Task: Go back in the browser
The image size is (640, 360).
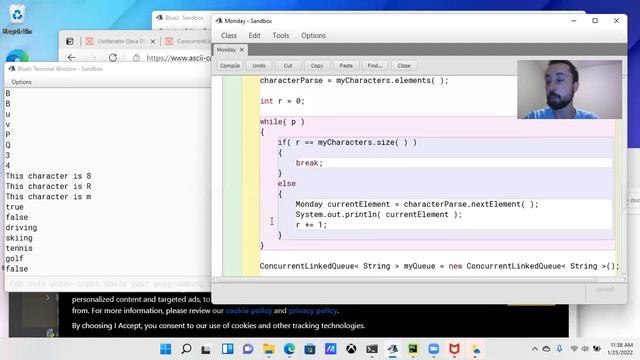Action: point(72,58)
